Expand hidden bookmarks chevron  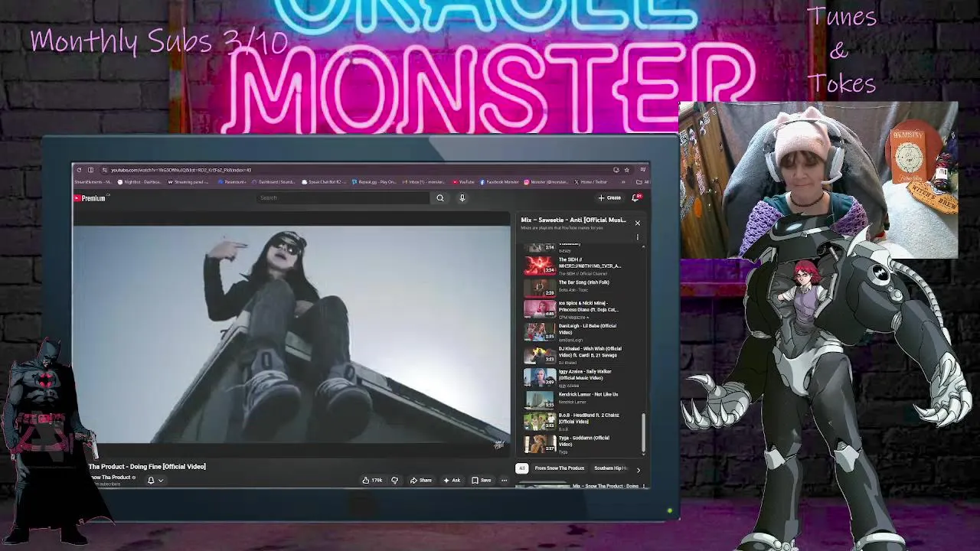click(x=622, y=182)
